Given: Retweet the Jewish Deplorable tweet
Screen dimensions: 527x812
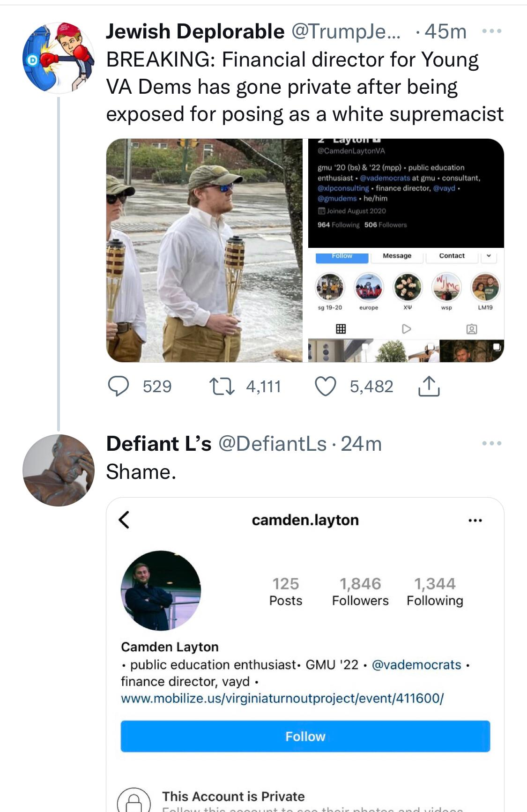Looking at the screenshot, I should coord(222,387).
